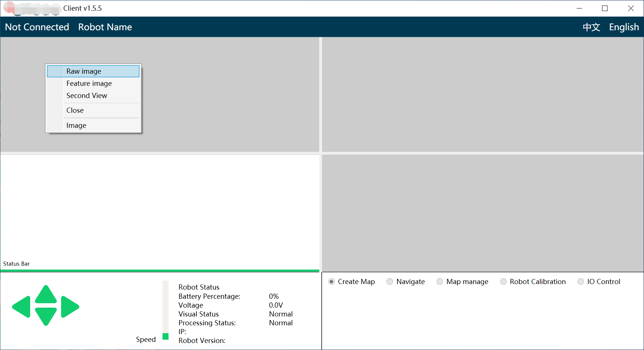Maximize the Client application window
The width and height of the screenshot is (644, 350).
coord(605,8)
